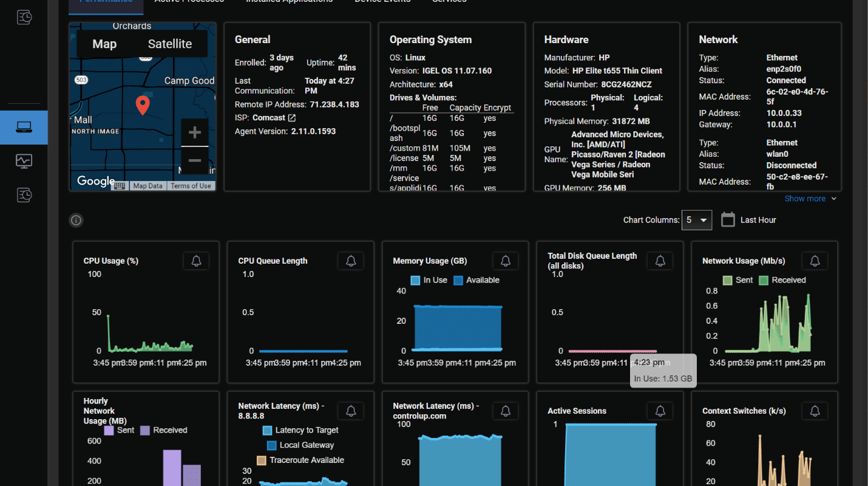Click the /custom drive row label
The image size is (868, 486).
point(404,148)
